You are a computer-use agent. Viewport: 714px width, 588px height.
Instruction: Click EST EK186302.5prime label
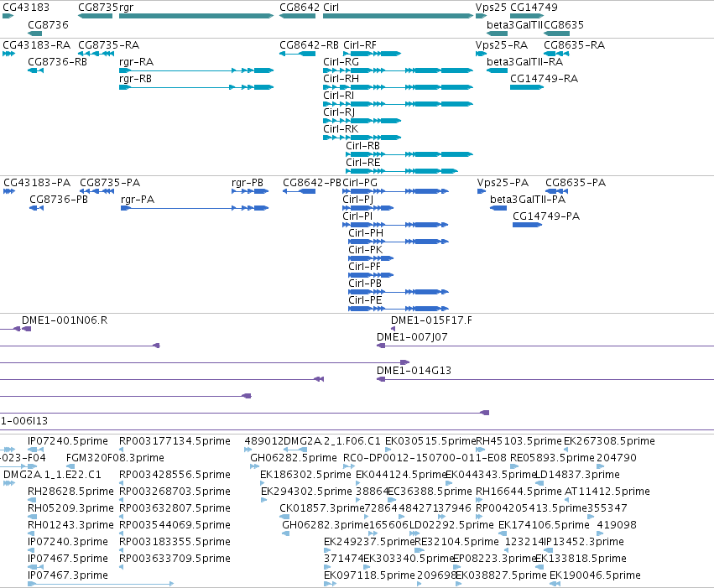[x=305, y=475]
